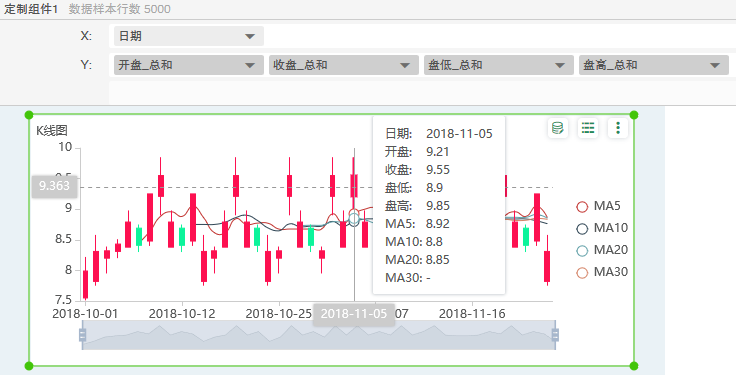
Task: Toggle the MA20 legend series
Action: coord(602,250)
